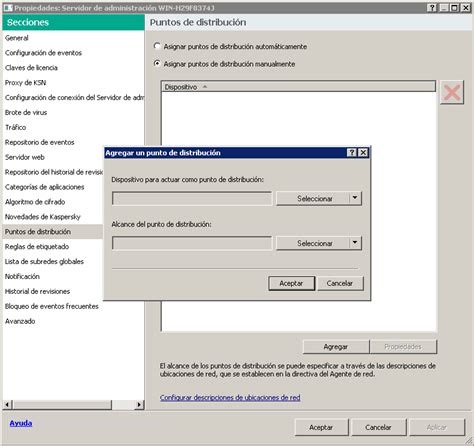
Task: Click the application icon in Propiedades title bar
Action: [x=8, y=8]
